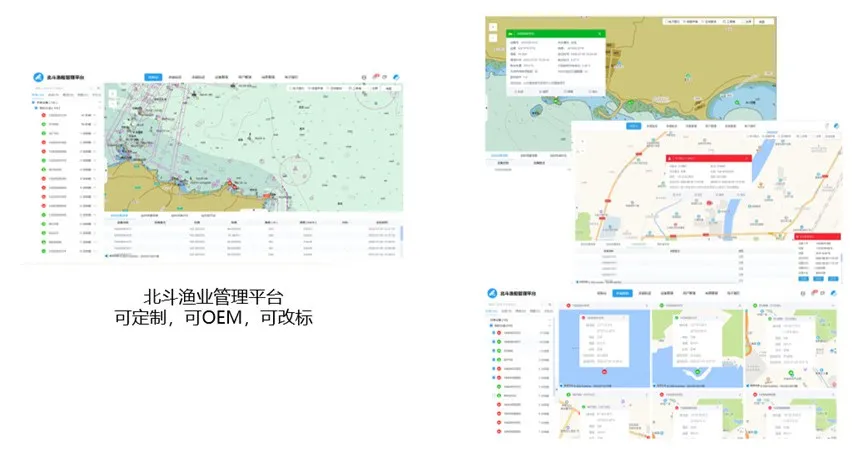Click the map zoom-in plus button, left screenshot
This screenshot has height=452, width=865.
click(113, 93)
